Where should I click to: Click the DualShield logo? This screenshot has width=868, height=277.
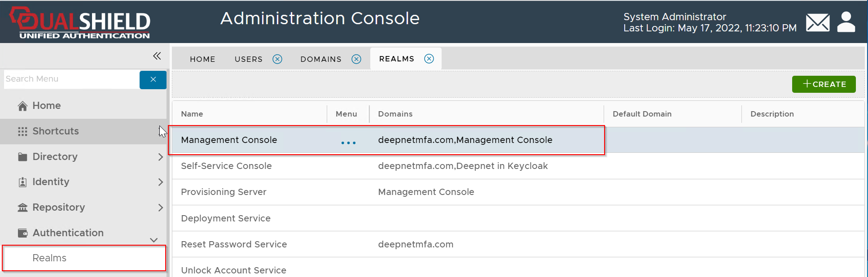[x=80, y=22]
